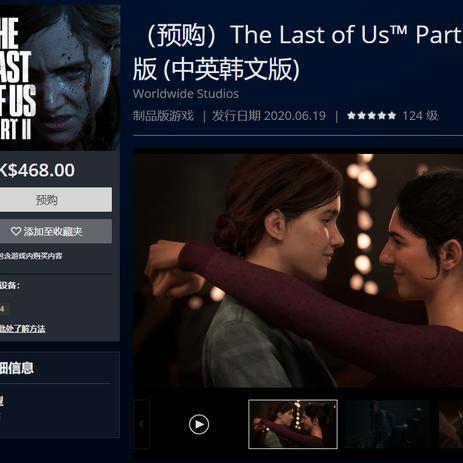Image resolution: width=463 pixels, height=463 pixels.
Task: Click the HK$468.00 price text
Action: [x=37, y=170]
